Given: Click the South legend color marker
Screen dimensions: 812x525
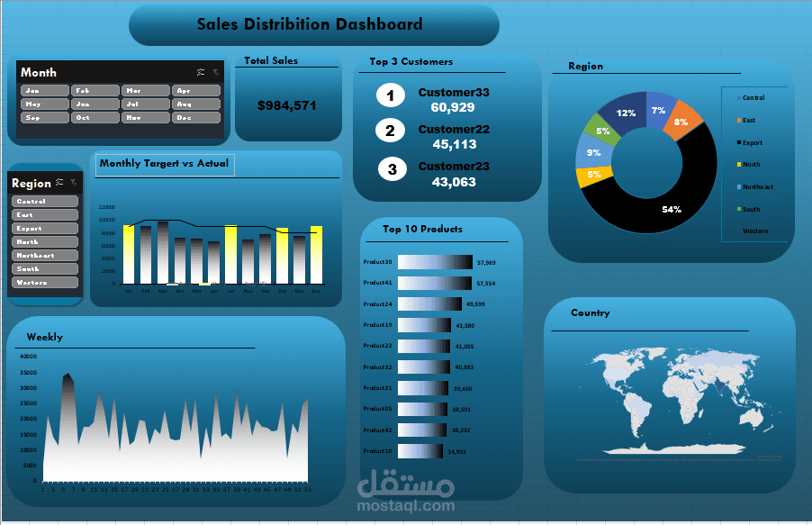Looking at the screenshot, I should [x=739, y=210].
